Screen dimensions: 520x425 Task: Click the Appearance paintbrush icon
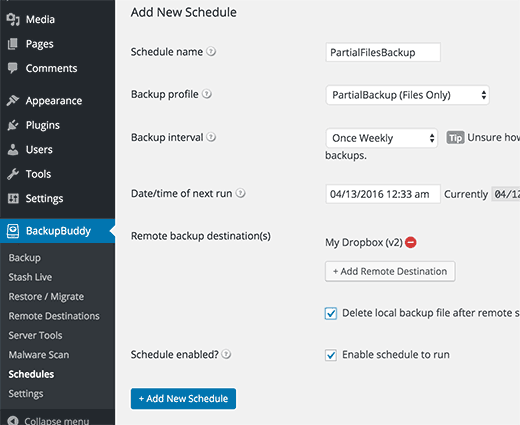point(13,100)
